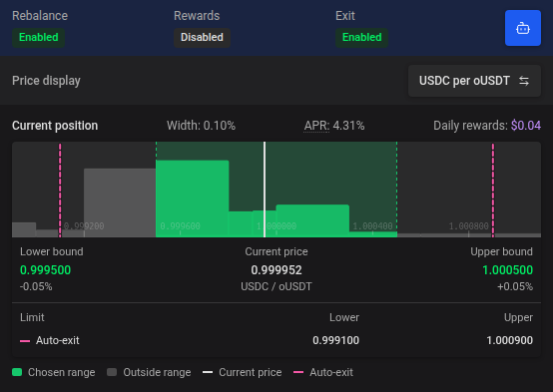The width and height of the screenshot is (553, 392).
Task: Click the green dashed upper bound line
Action: 396,190
